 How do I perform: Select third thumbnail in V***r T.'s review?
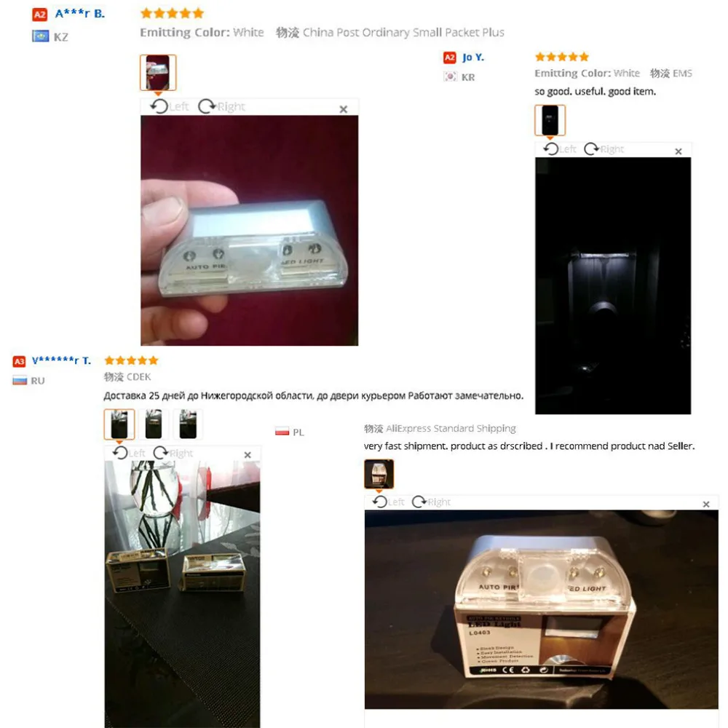(188, 424)
